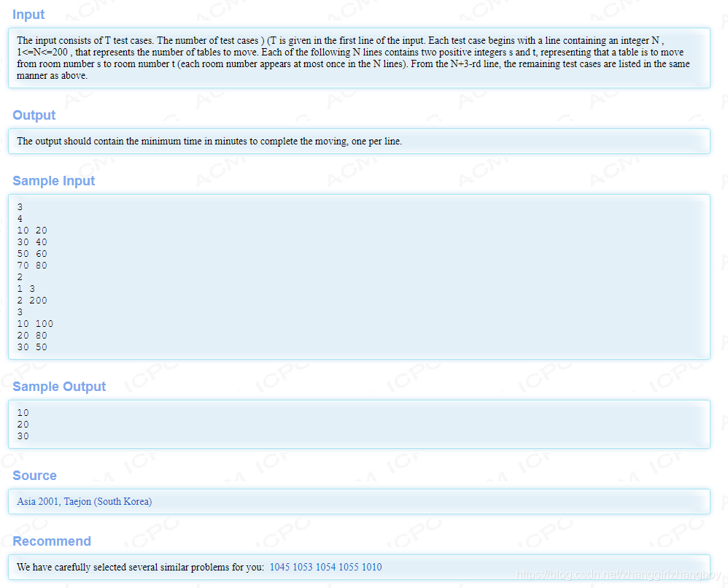This screenshot has width=728, height=588.
Task: Click the Input section heading
Action: (x=28, y=15)
